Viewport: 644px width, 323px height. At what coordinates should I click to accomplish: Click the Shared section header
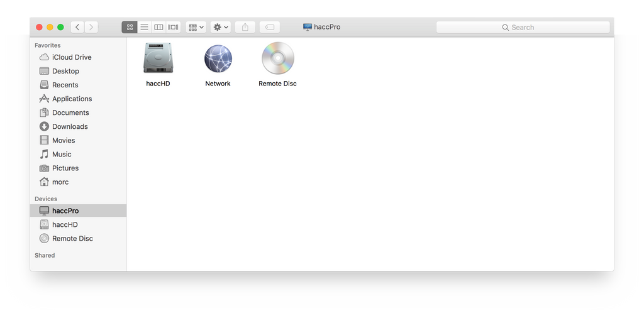coord(45,255)
